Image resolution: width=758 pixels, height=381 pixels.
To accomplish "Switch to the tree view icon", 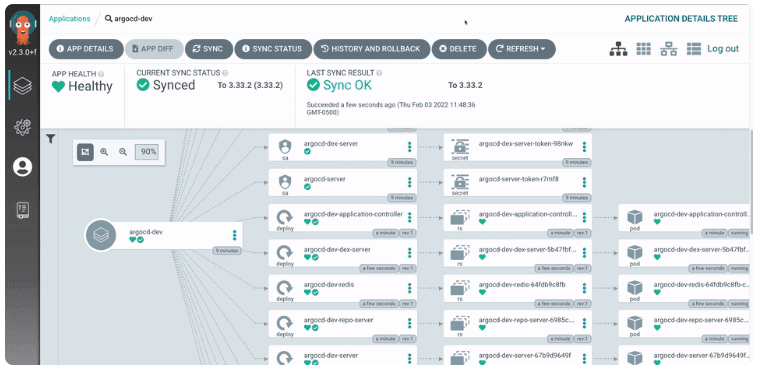I will (618, 49).
